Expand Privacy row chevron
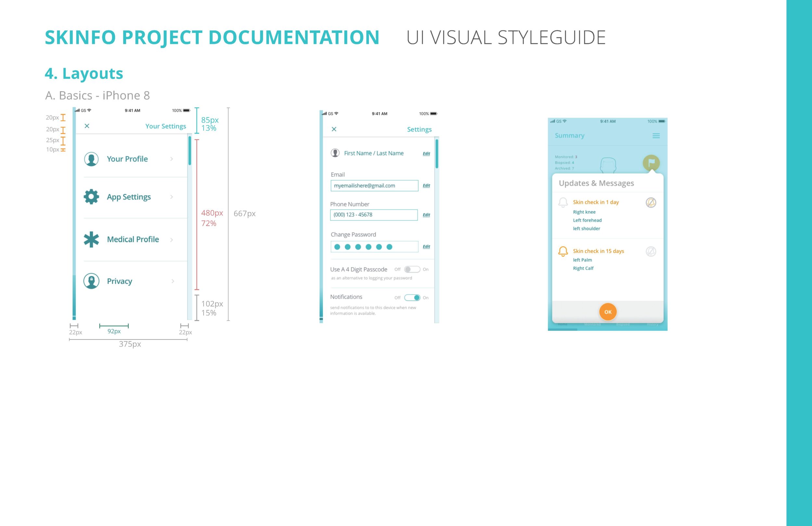Image resolution: width=812 pixels, height=526 pixels. pyautogui.click(x=173, y=281)
